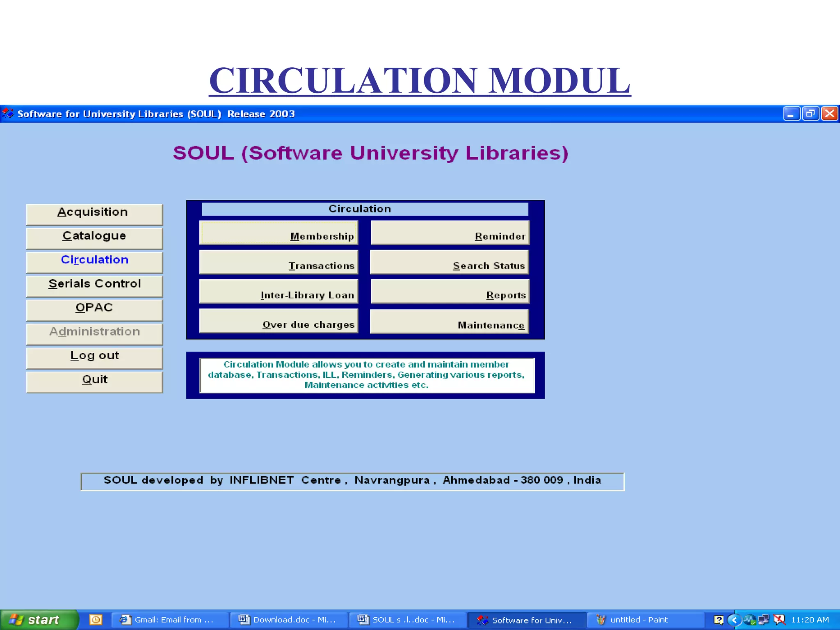Click the Circulation panel header text

click(x=360, y=209)
